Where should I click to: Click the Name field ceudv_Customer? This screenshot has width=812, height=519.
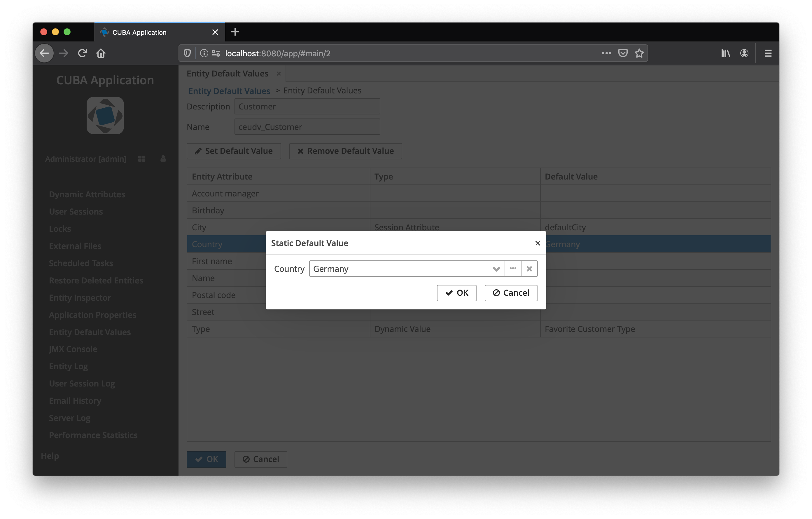307,127
